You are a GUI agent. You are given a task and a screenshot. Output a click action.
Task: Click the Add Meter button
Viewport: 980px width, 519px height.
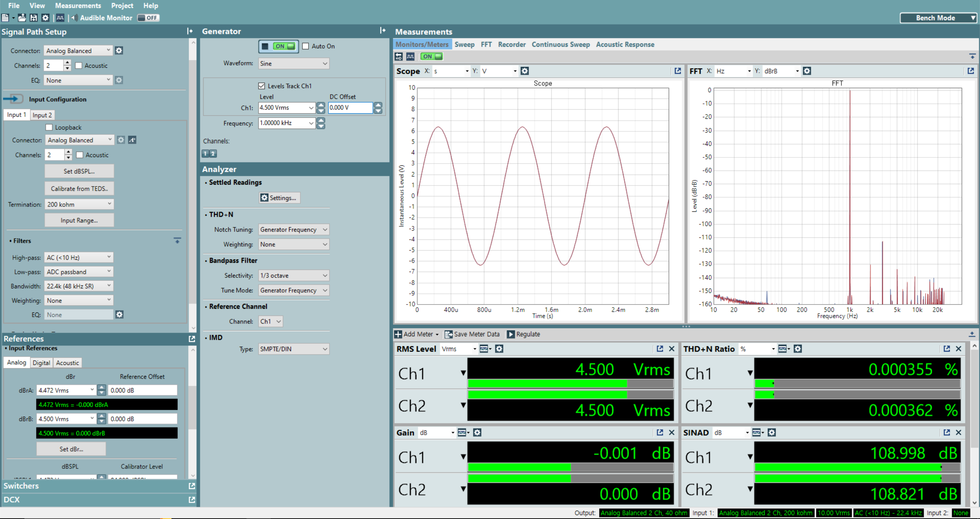416,334
